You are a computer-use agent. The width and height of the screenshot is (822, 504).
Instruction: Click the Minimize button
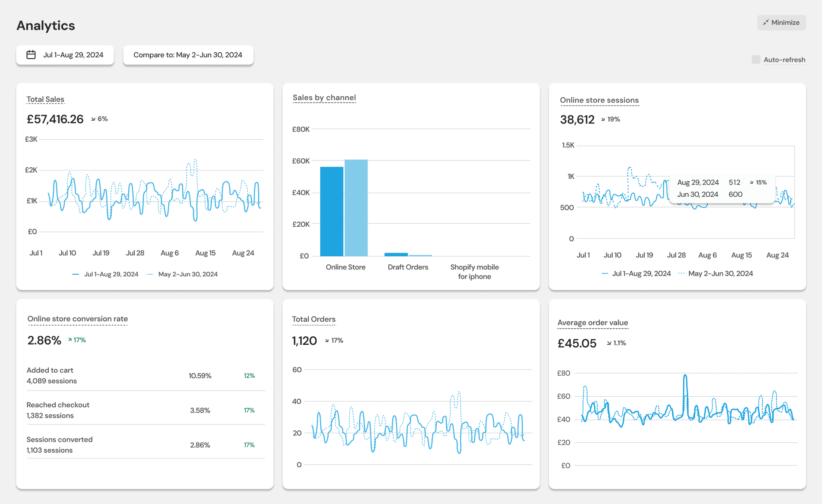click(781, 23)
